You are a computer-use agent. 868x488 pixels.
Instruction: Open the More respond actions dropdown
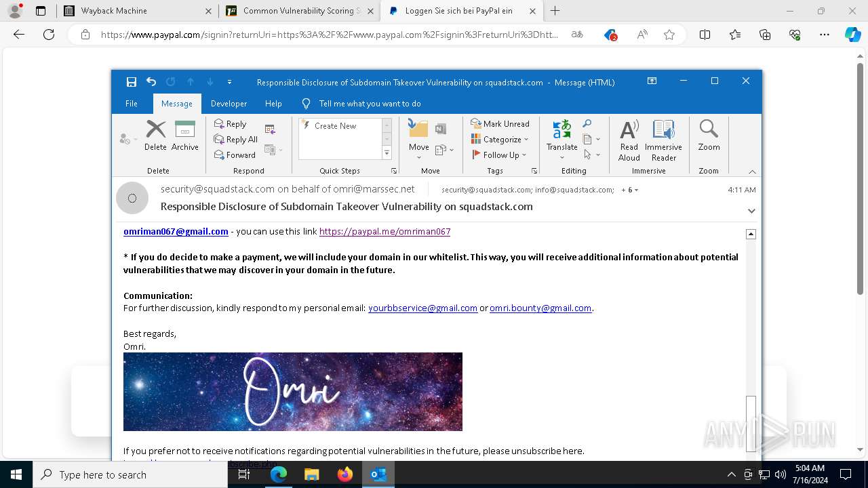273,150
